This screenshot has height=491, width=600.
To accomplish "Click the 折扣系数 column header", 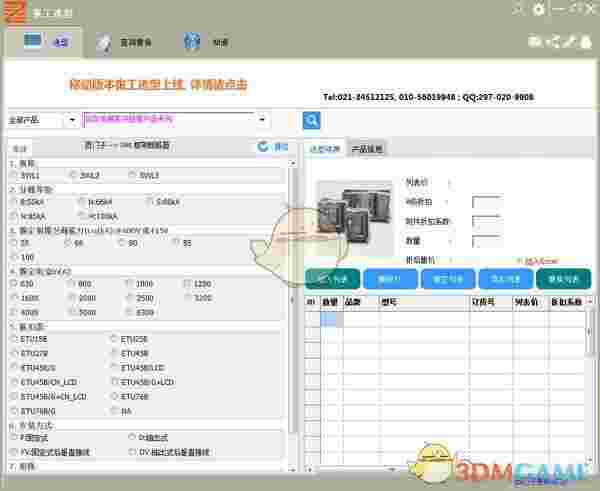I will (x=566, y=302).
